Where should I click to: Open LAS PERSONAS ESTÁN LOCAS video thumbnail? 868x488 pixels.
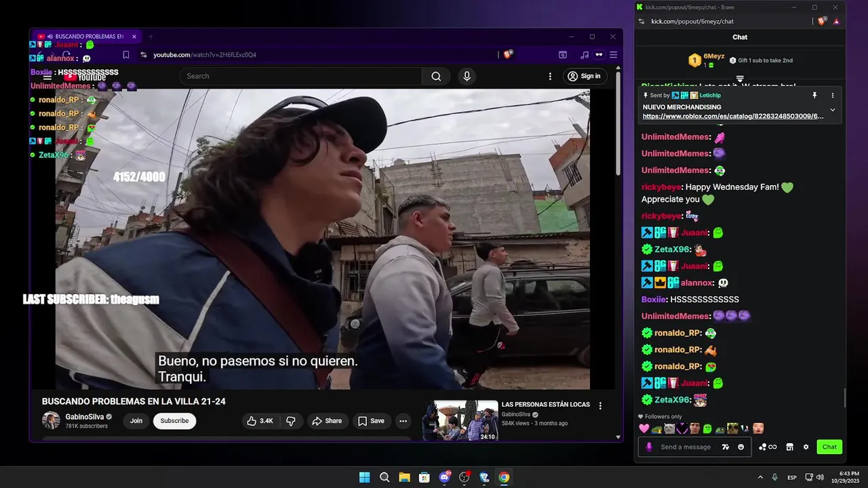(x=460, y=420)
